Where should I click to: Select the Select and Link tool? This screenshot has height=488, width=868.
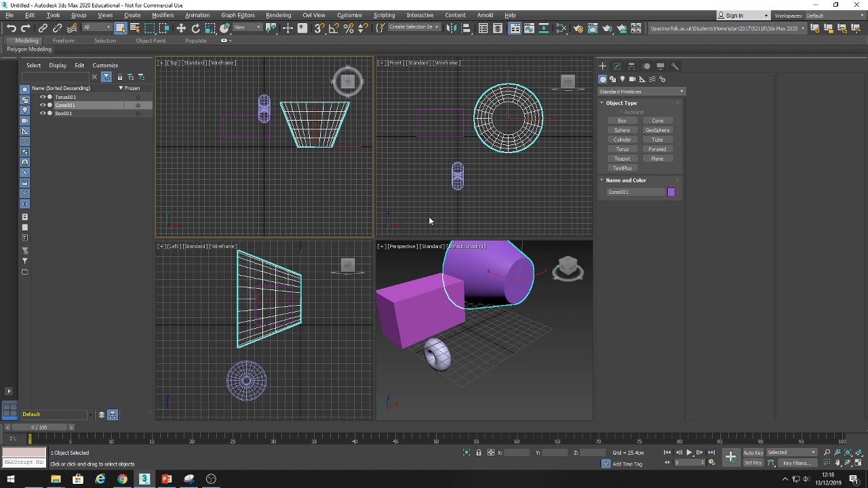click(x=43, y=28)
